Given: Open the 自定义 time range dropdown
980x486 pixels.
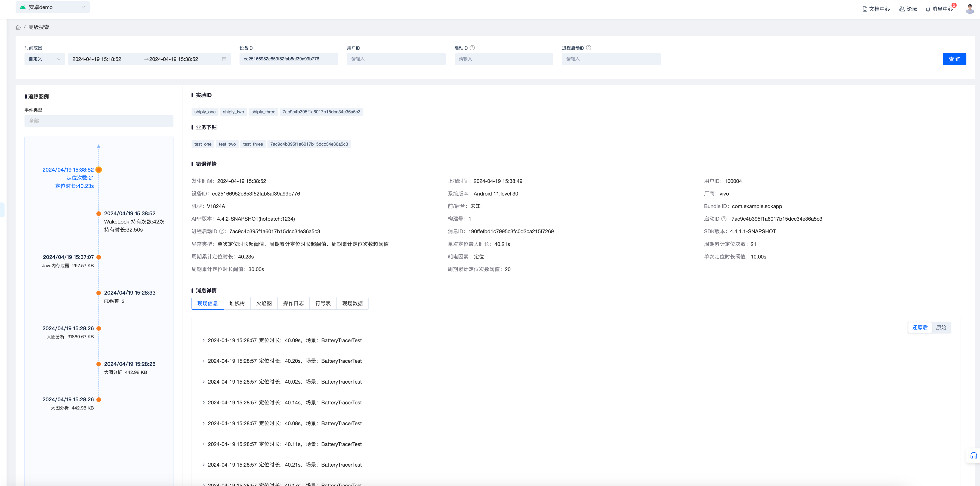Looking at the screenshot, I should coord(45,59).
